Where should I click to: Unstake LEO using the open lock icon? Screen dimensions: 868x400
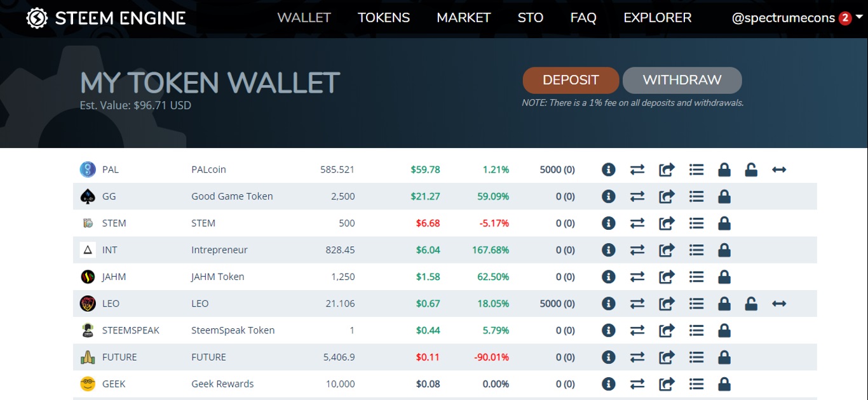[x=751, y=303]
